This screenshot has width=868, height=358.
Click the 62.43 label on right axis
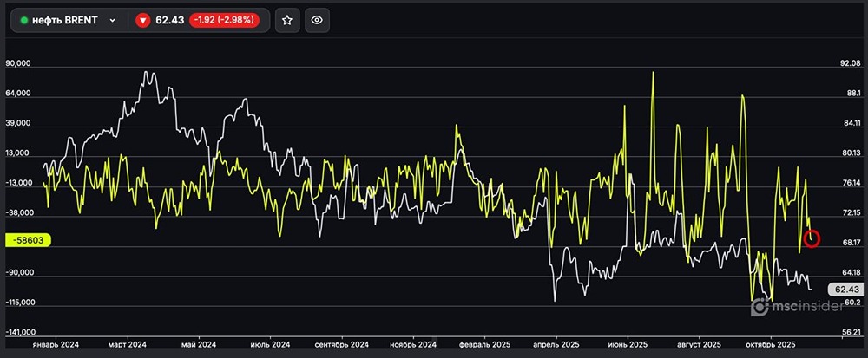click(x=846, y=289)
